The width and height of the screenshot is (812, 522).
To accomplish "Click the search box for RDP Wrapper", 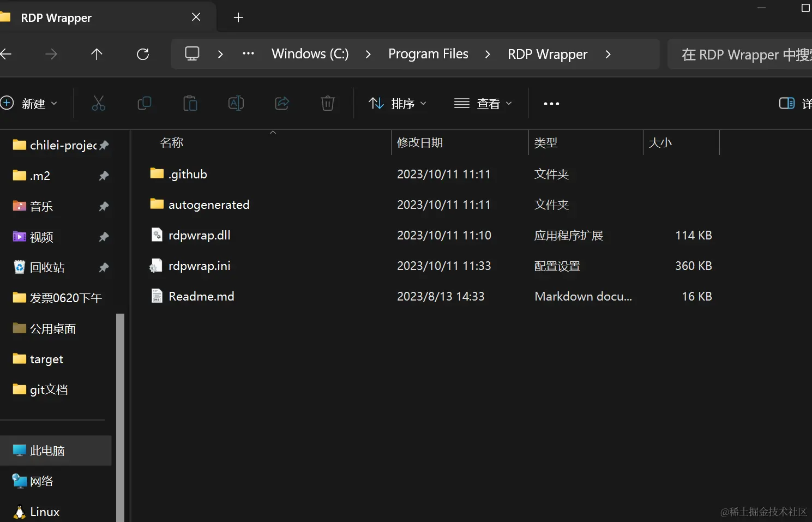I will tap(740, 54).
